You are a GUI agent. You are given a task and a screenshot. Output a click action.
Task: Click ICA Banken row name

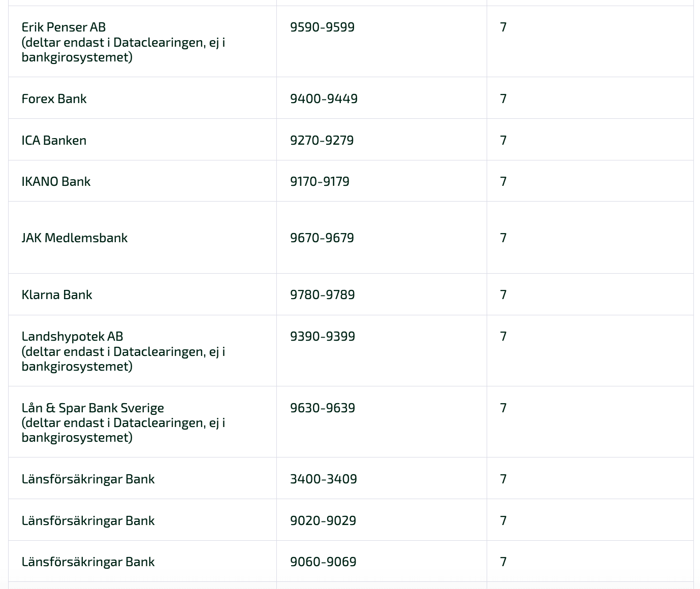(x=54, y=140)
